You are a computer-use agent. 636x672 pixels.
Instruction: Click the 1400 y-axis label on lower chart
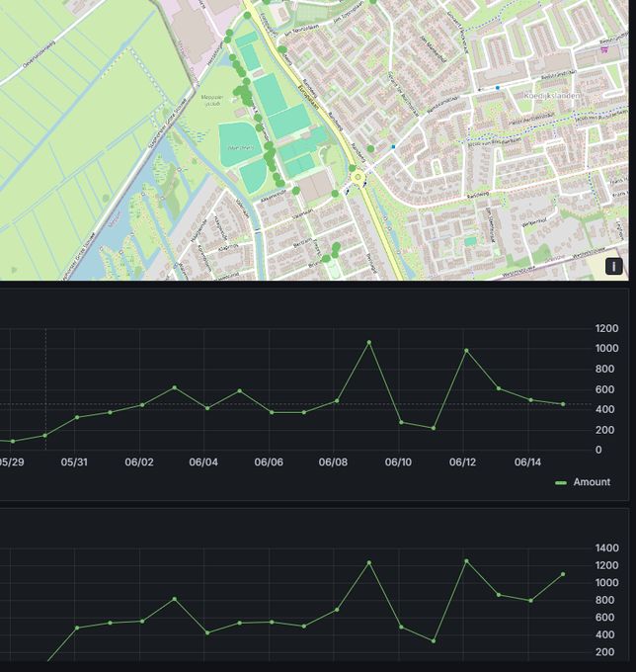(x=606, y=547)
